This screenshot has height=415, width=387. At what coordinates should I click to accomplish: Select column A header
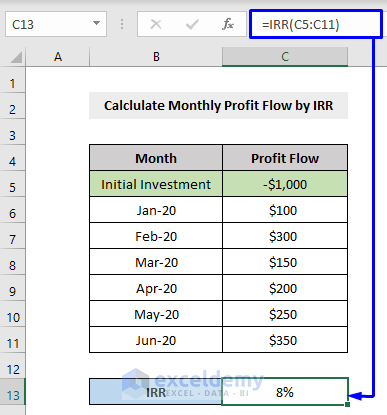coord(58,57)
